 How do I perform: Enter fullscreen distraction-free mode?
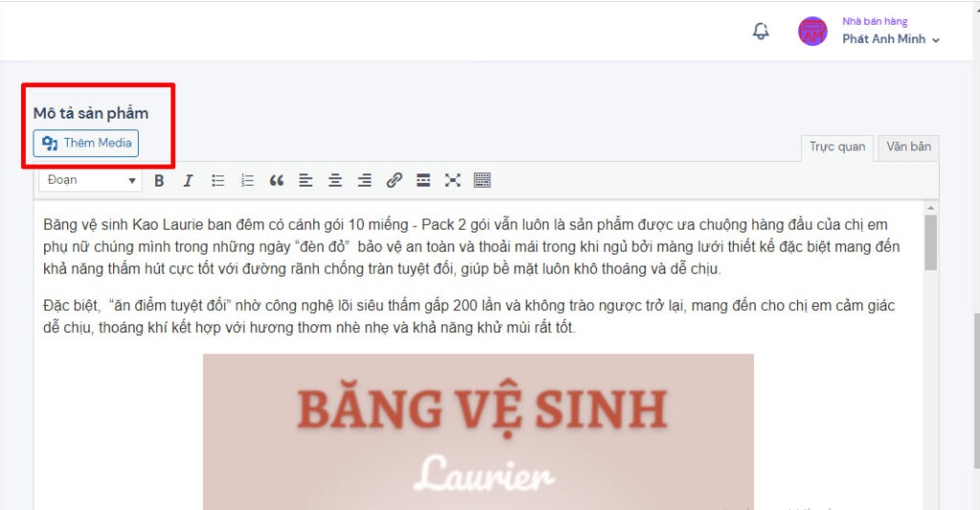[x=453, y=181]
